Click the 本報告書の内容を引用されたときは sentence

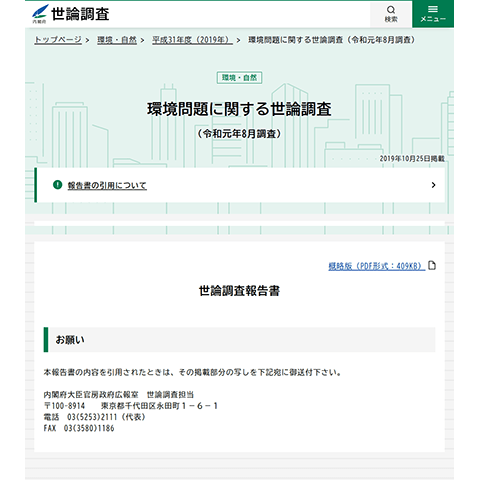click(192, 372)
